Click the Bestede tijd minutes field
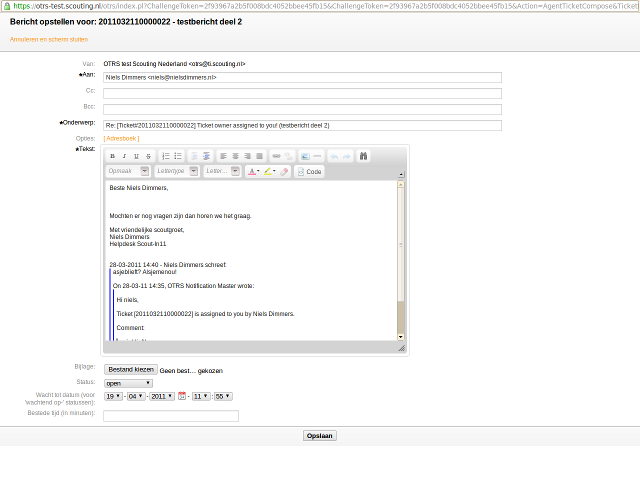This screenshot has width=640, height=499. pyautogui.click(x=171, y=416)
